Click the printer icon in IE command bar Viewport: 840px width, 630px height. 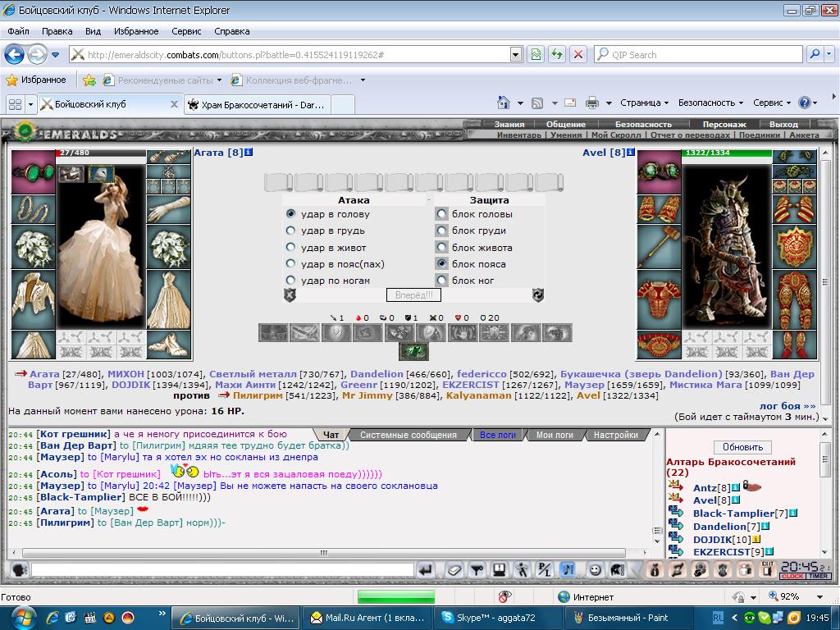pyautogui.click(x=591, y=103)
